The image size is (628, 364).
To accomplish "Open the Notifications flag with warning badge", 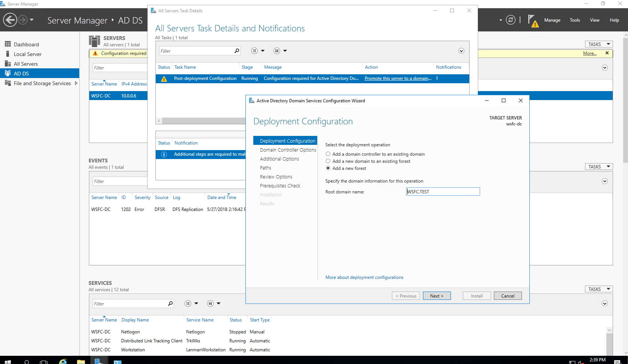I will tap(534, 21).
